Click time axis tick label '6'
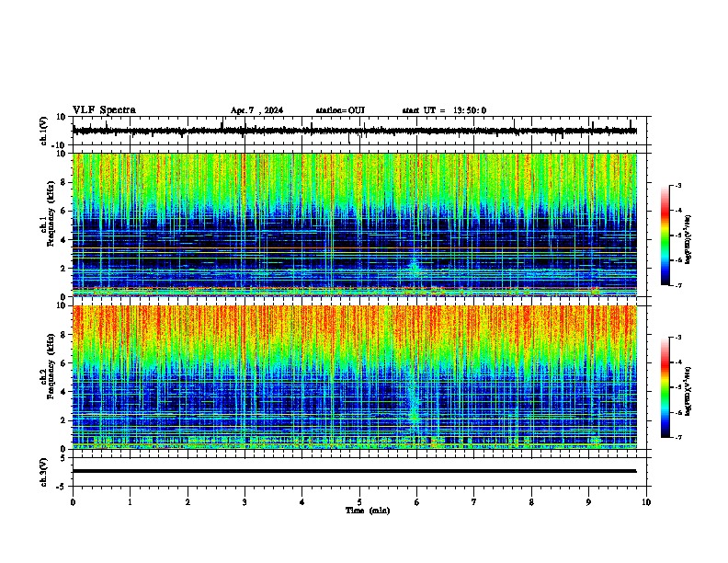The width and height of the screenshot is (728, 563). pyautogui.click(x=417, y=502)
